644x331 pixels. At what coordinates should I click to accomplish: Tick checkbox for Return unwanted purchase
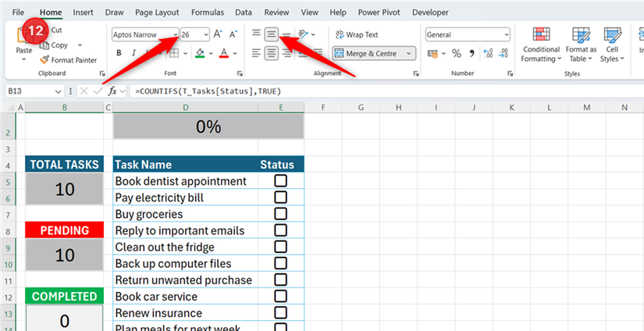(281, 279)
